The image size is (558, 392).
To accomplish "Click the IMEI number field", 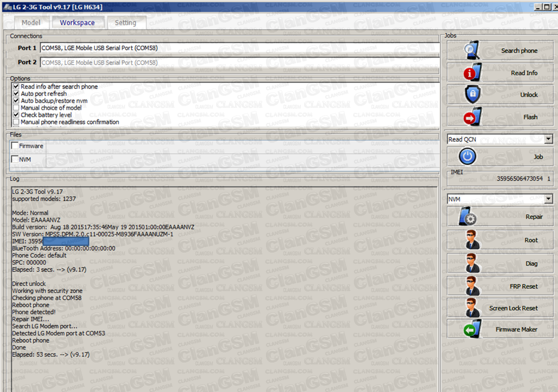I will [500, 179].
